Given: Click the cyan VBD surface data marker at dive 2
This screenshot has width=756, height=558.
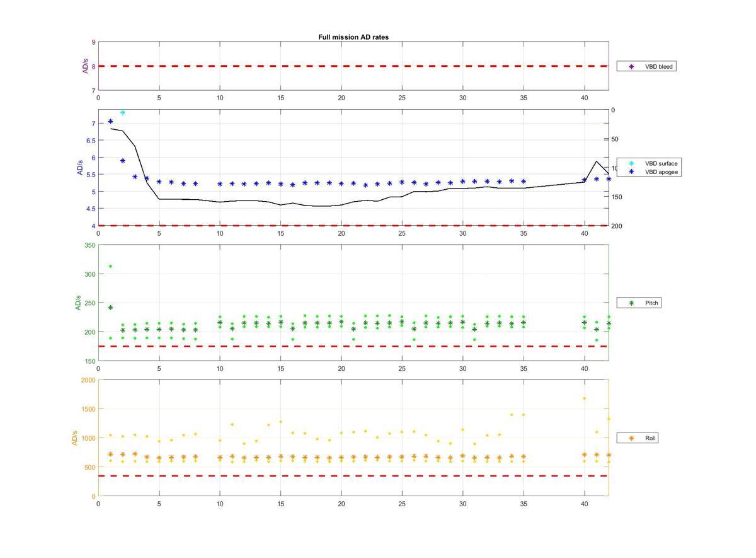Looking at the screenshot, I should (x=122, y=113).
